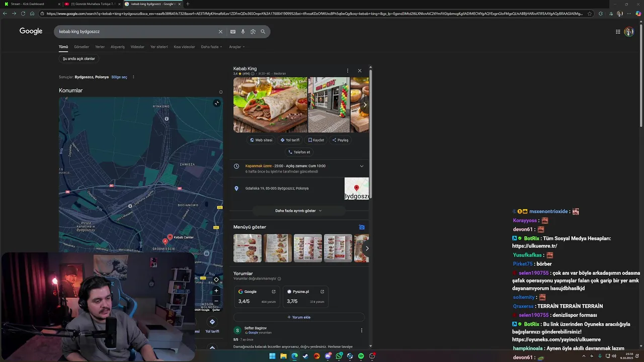644x362 pixels.
Task: Zoom in on the map
Action: (x=216, y=291)
